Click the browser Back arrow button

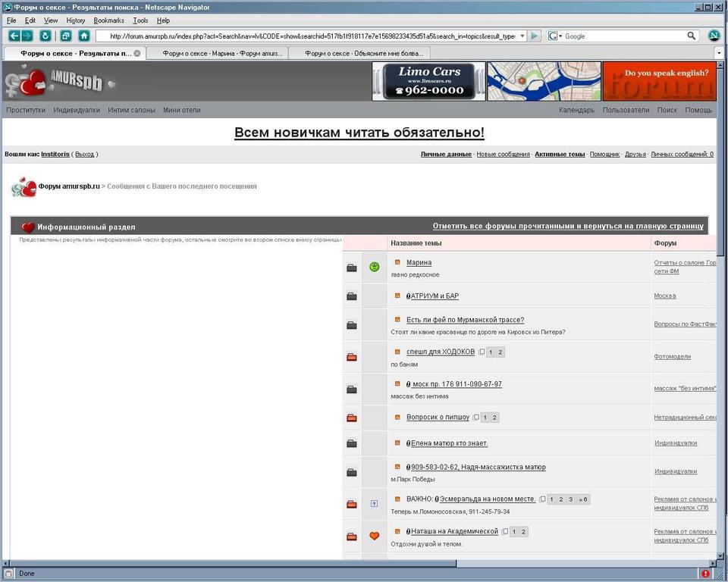coord(14,36)
